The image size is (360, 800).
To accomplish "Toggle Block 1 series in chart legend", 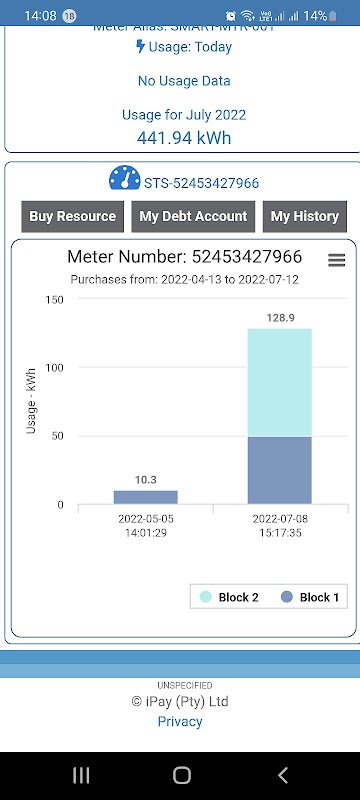I will click(x=310, y=597).
